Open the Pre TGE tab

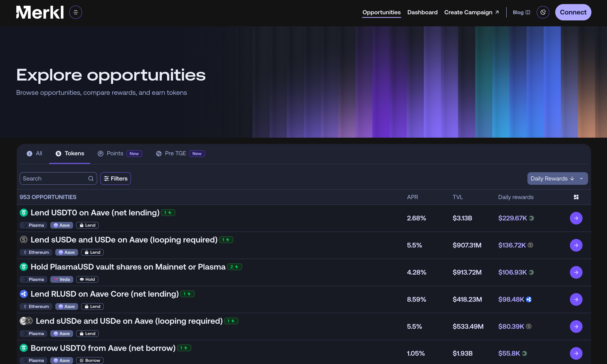pos(175,154)
